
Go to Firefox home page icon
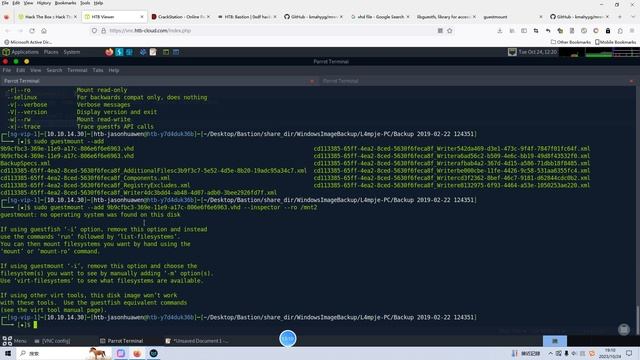(x=44, y=31)
